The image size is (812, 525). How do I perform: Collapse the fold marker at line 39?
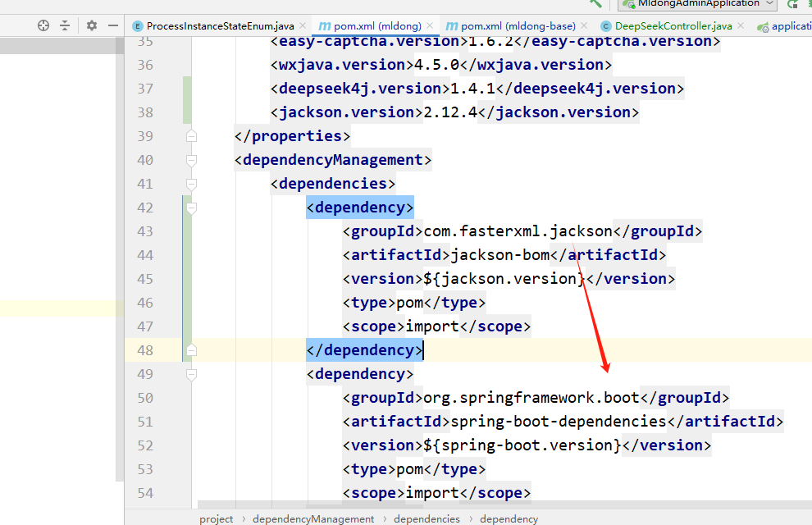(x=191, y=136)
